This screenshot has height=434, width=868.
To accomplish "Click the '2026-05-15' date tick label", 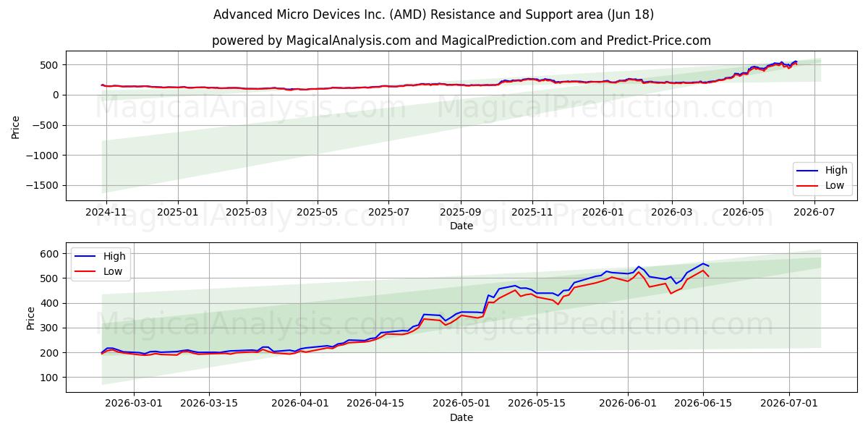I will pos(537,404).
